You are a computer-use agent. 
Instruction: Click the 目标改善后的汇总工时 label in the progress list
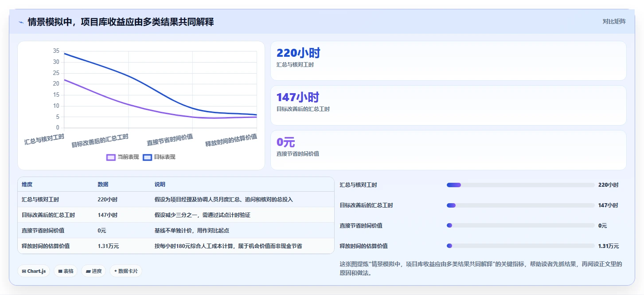(366, 205)
